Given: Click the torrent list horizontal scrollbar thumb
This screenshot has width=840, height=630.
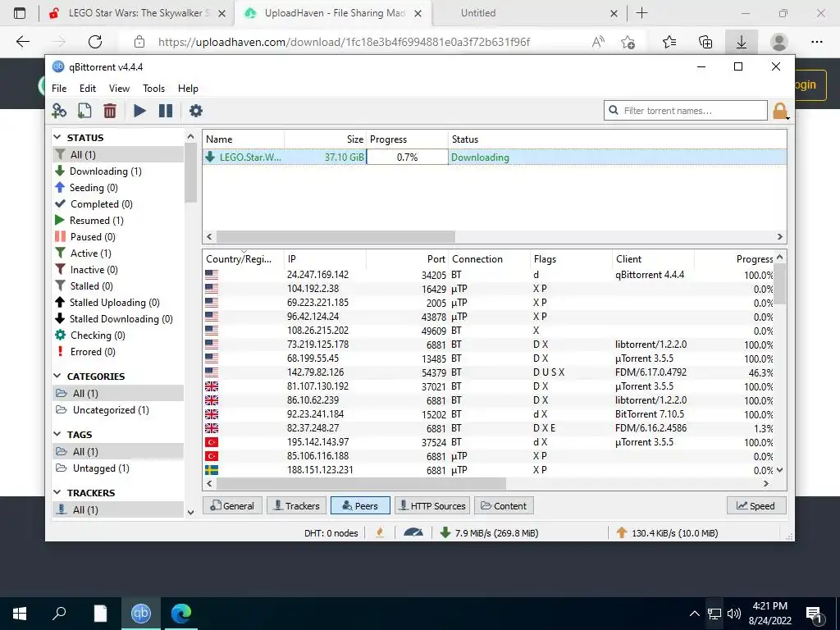Looking at the screenshot, I should pos(336,237).
